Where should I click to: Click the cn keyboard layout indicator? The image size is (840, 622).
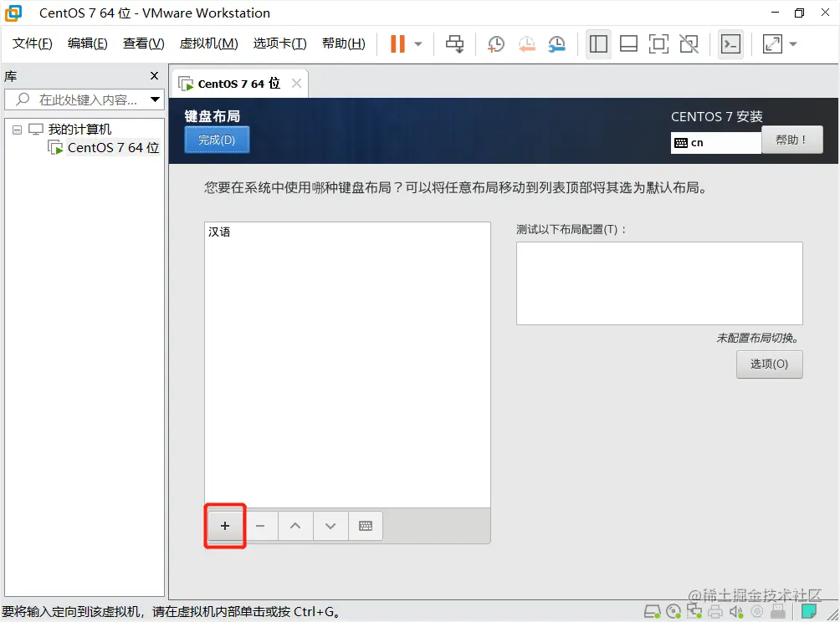[x=715, y=143]
